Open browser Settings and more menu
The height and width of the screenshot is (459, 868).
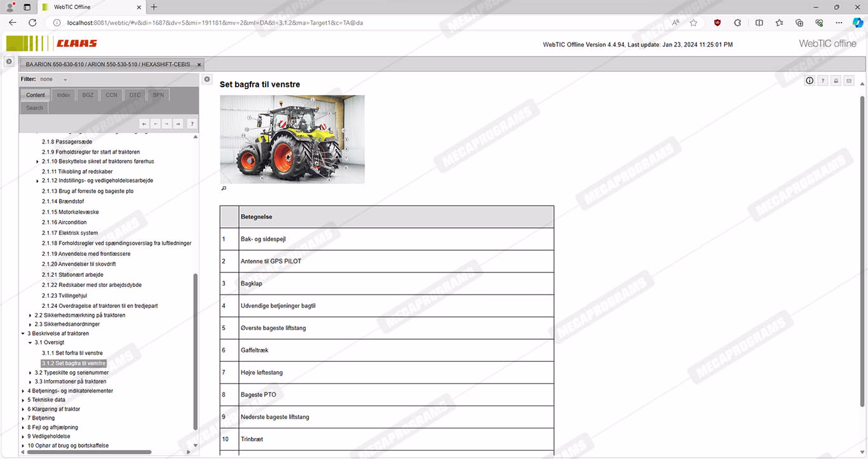click(839, 22)
